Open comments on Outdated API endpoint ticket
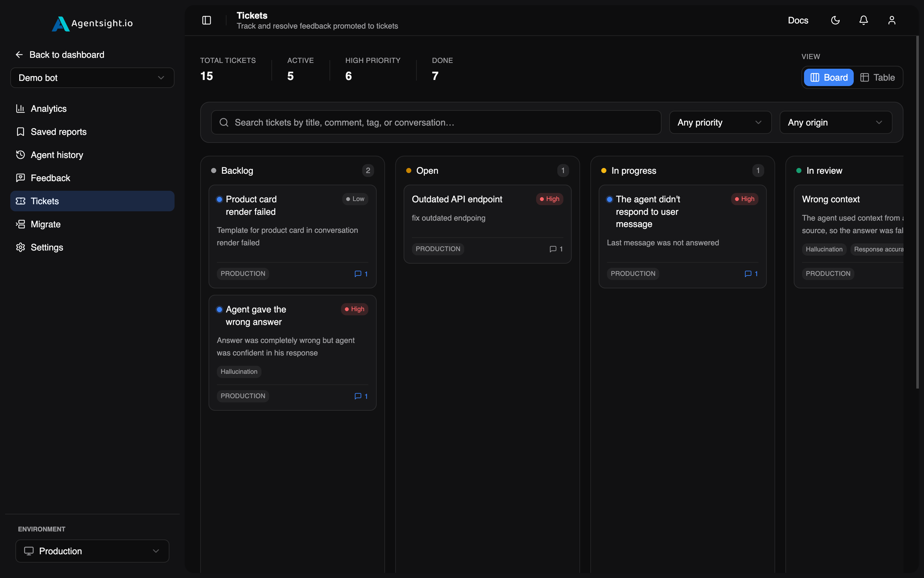 (556, 249)
